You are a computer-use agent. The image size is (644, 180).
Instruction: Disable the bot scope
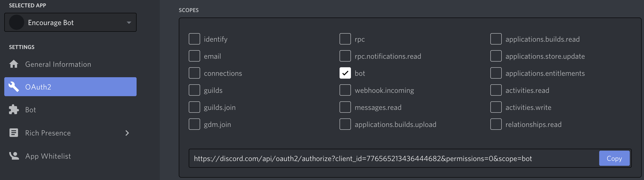click(x=345, y=73)
